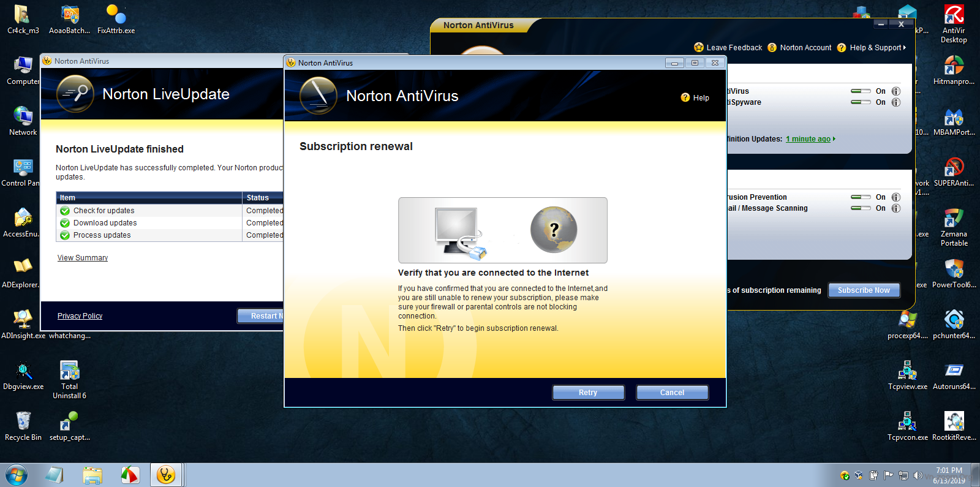Screen dimensions: 980x487
Task: Toggle the AntiSpyware On switch
Action: coord(861,102)
